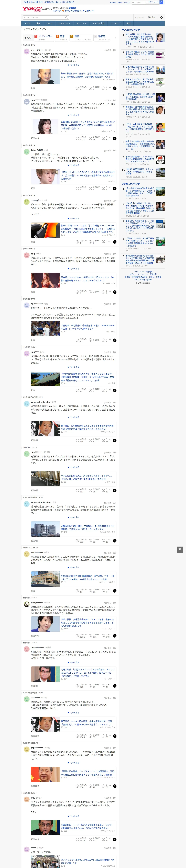Select the 高市 trending topic tab
This screenshot has height=868, width=186.
pos(62,37)
